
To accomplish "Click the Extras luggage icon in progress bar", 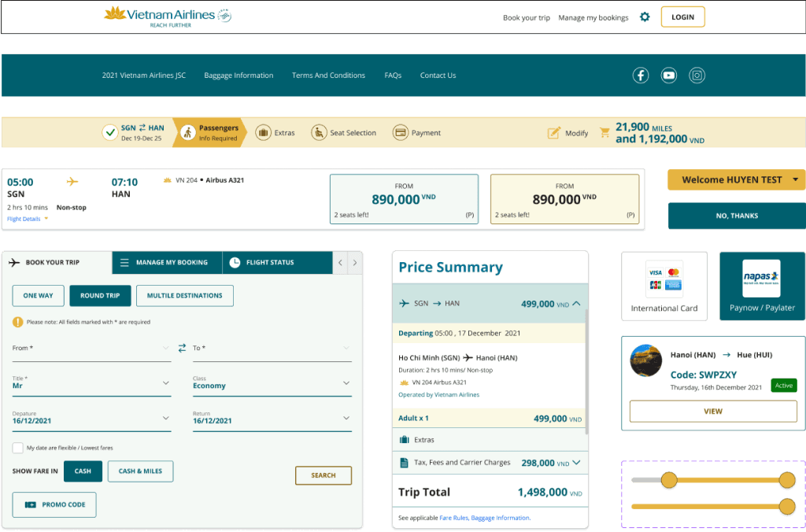I will pos(263,133).
